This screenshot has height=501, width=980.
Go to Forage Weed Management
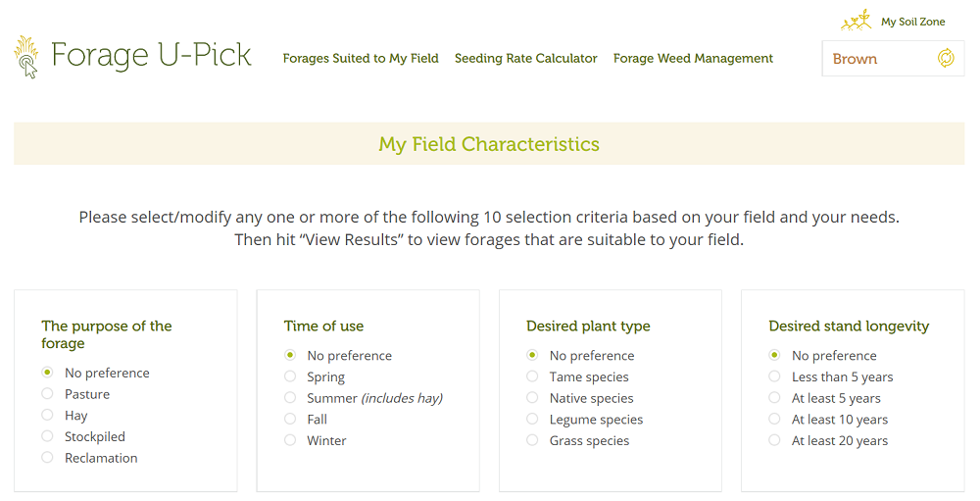pos(693,58)
